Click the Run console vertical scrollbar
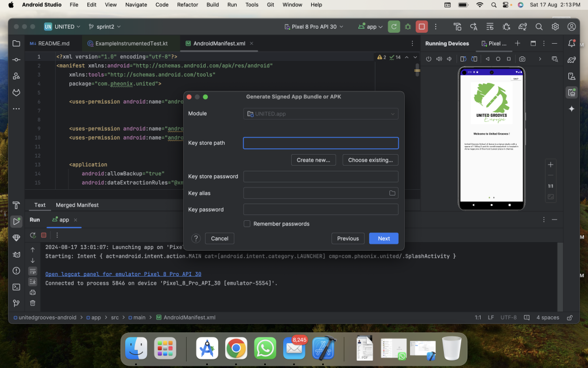This screenshot has width=588, height=368. pos(560,277)
